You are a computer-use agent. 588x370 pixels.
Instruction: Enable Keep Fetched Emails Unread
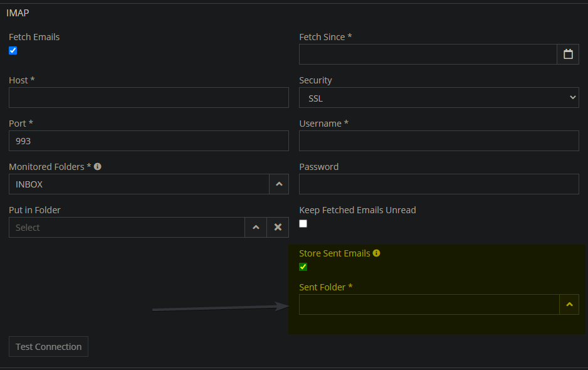point(303,224)
